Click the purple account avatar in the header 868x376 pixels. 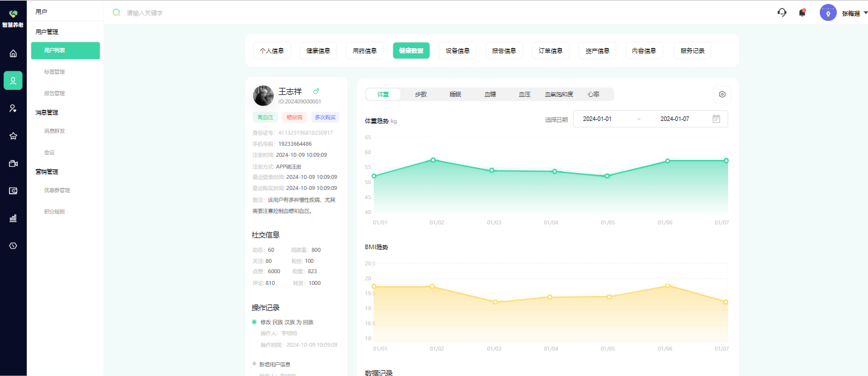pyautogui.click(x=828, y=13)
